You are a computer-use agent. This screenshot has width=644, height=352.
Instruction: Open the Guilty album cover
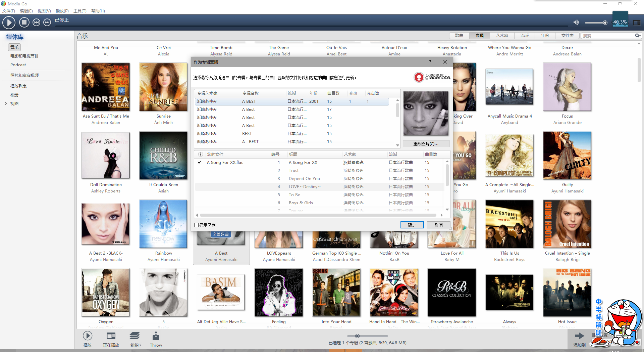(x=567, y=156)
